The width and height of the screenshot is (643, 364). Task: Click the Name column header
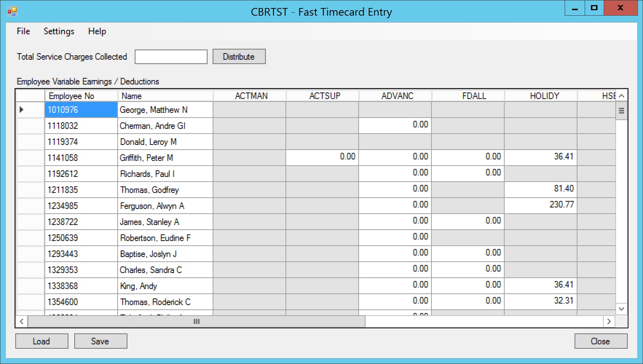[x=165, y=96]
